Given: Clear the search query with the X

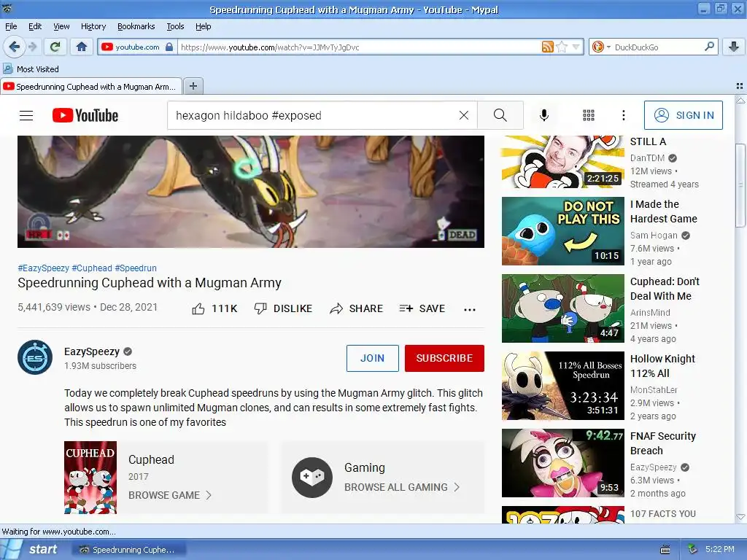Looking at the screenshot, I should coord(463,115).
